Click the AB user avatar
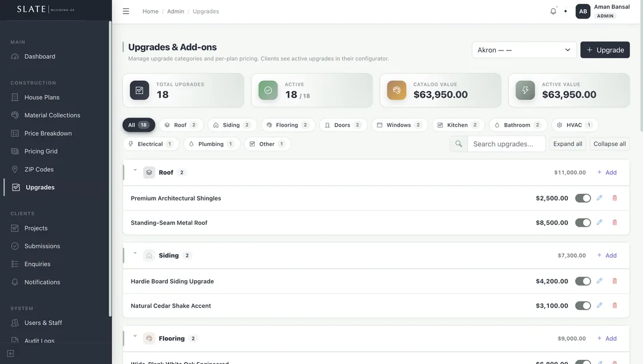 pos(583,11)
